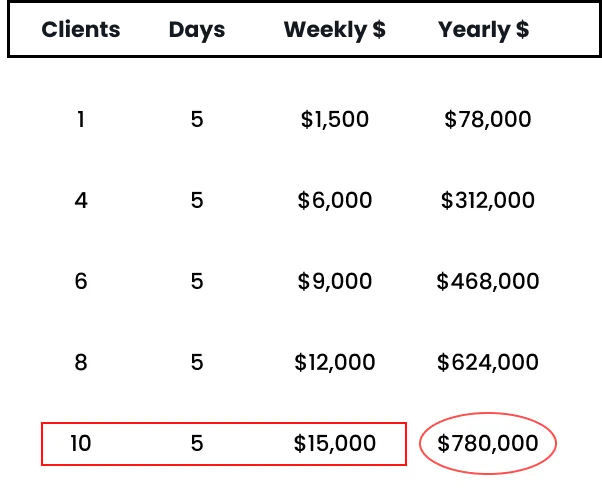Click the number 8 in first column
This screenshot has width=602, height=496.
(x=81, y=363)
